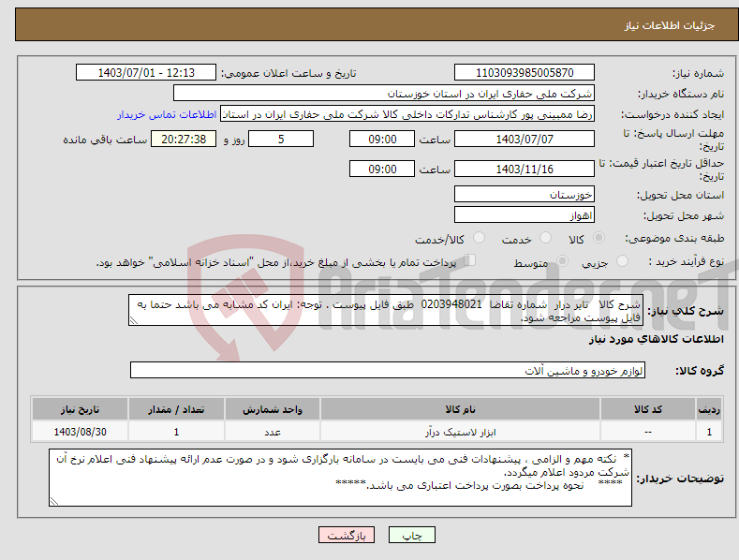Click the need date cell 1403/08/30

pyautogui.click(x=81, y=432)
